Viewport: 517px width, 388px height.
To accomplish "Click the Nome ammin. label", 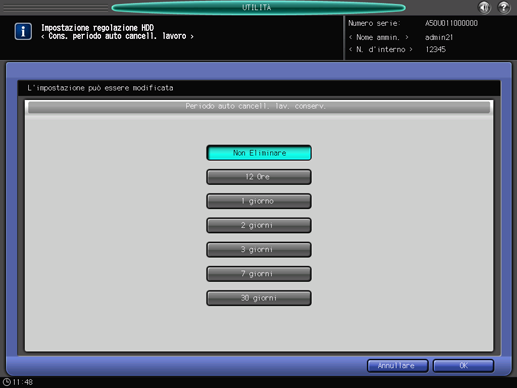I will (x=378, y=37).
